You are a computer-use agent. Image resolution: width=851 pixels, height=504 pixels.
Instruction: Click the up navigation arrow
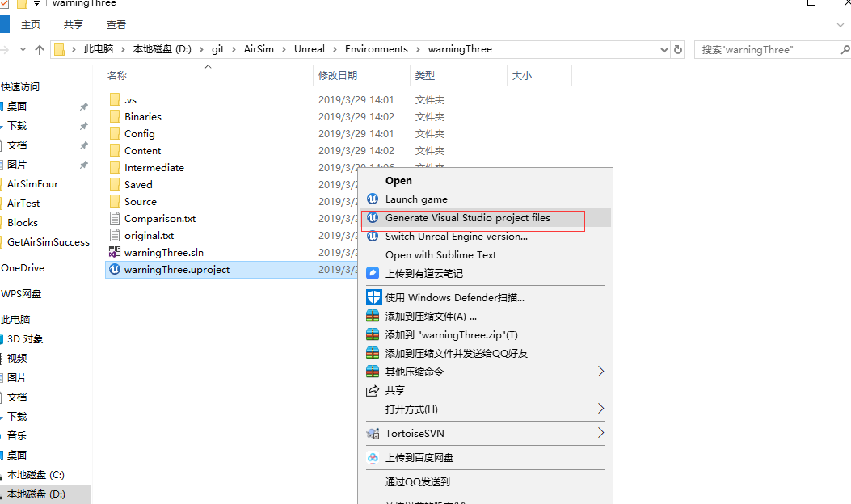pyautogui.click(x=40, y=49)
